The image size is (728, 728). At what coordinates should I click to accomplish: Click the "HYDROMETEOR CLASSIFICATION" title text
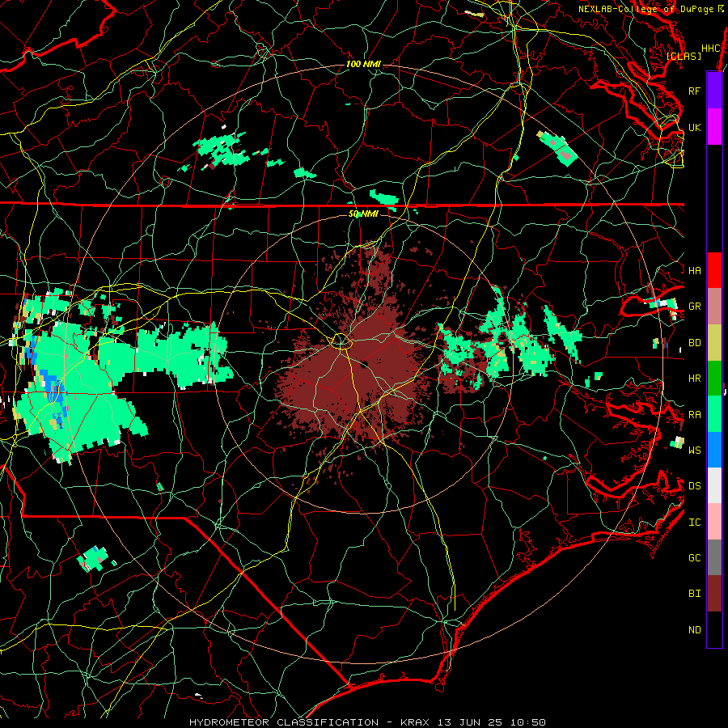(x=284, y=722)
